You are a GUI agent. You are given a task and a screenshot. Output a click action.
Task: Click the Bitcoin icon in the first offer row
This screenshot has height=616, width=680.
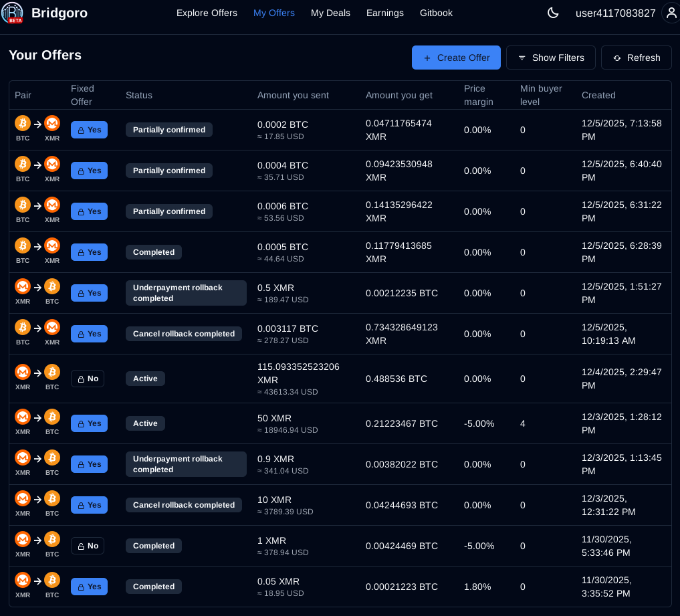coord(23,123)
